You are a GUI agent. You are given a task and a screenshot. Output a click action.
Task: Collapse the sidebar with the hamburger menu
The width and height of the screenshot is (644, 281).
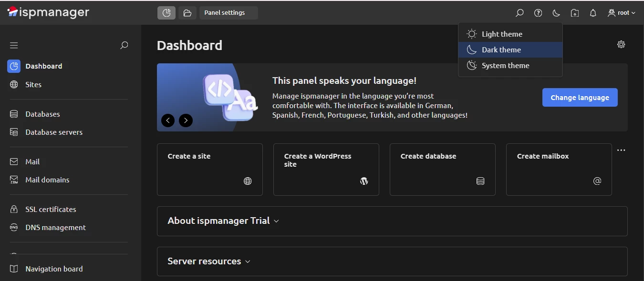pos(14,45)
